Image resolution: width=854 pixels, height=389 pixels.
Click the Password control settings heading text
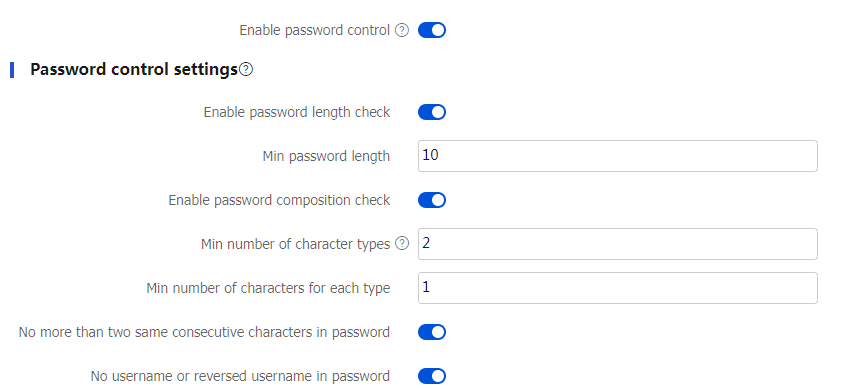pos(134,70)
